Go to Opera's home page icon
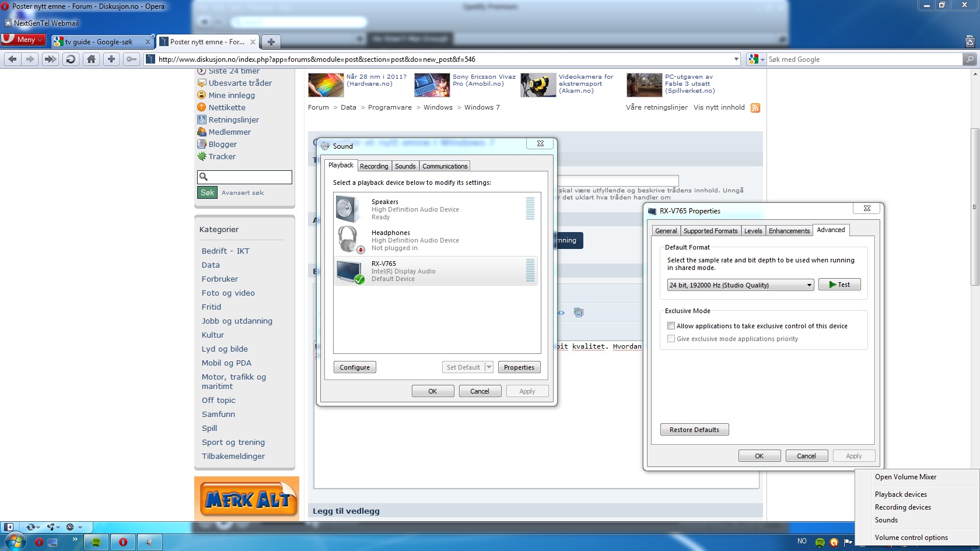 [x=91, y=59]
